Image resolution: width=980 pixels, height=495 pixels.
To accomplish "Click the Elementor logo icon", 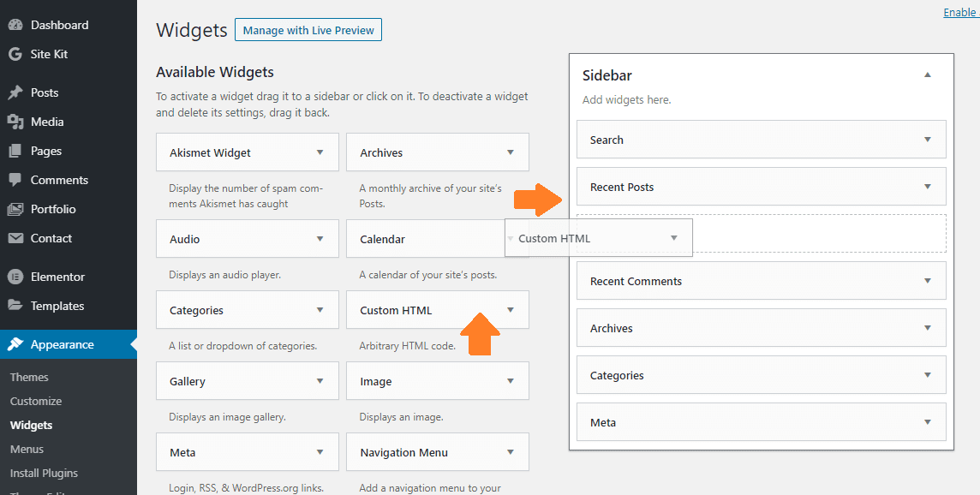I will (x=15, y=277).
